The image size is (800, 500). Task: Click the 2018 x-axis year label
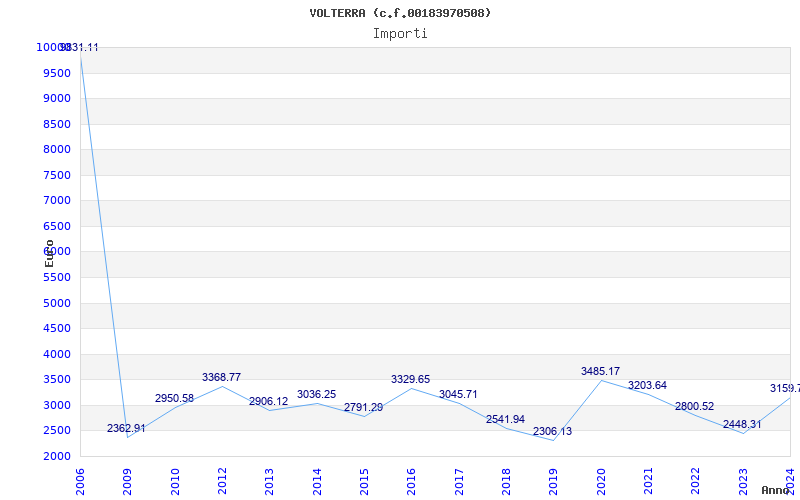click(x=506, y=482)
